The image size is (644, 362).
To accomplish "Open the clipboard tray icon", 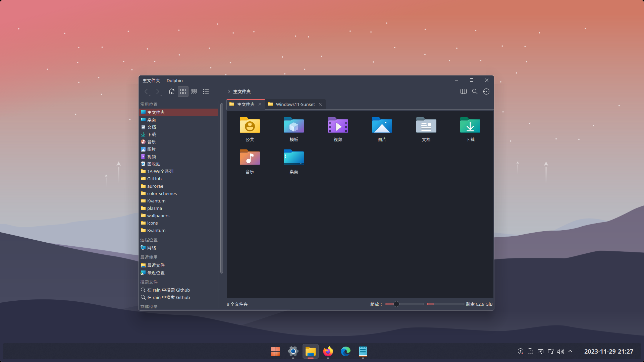I will (530, 351).
